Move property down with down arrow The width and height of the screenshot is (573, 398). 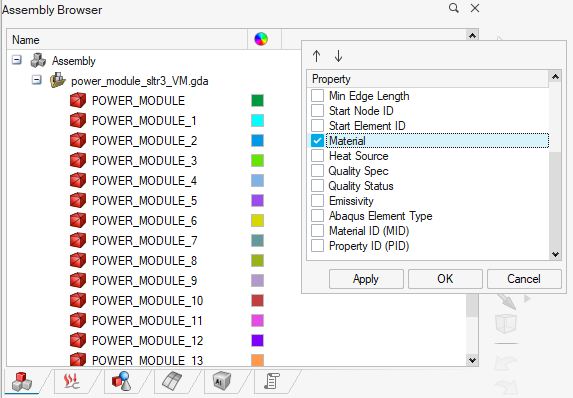click(x=338, y=56)
